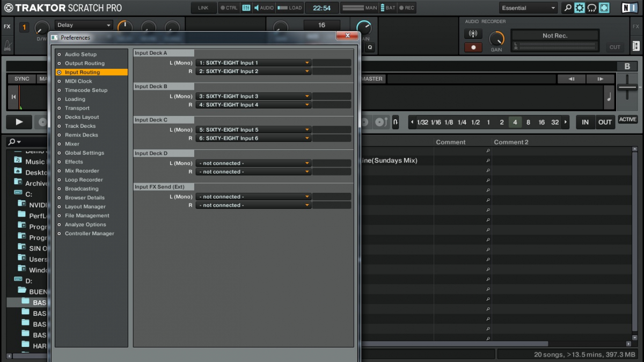
Task: Toggle the broadcasting antenna icon
Action: 473,34
